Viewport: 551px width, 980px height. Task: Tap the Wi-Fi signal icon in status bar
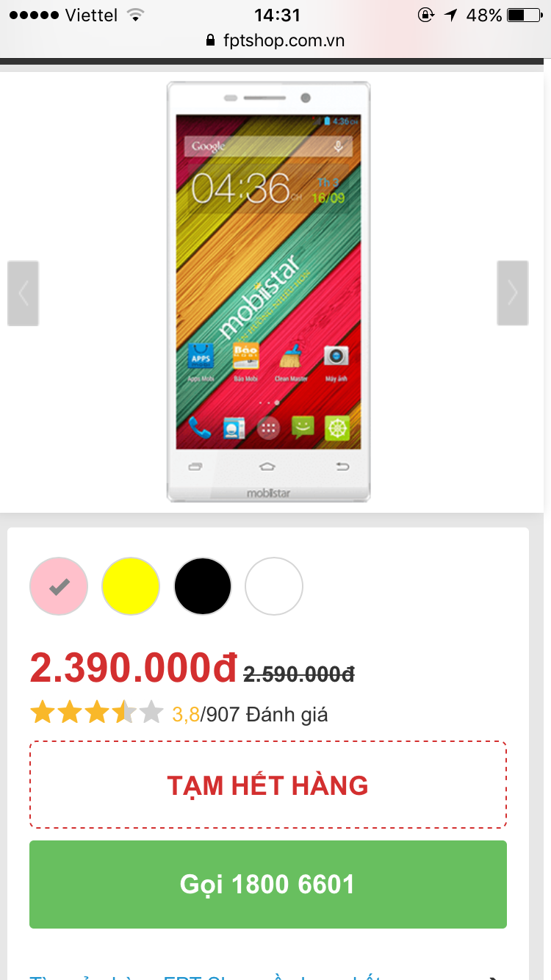(x=134, y=15)
